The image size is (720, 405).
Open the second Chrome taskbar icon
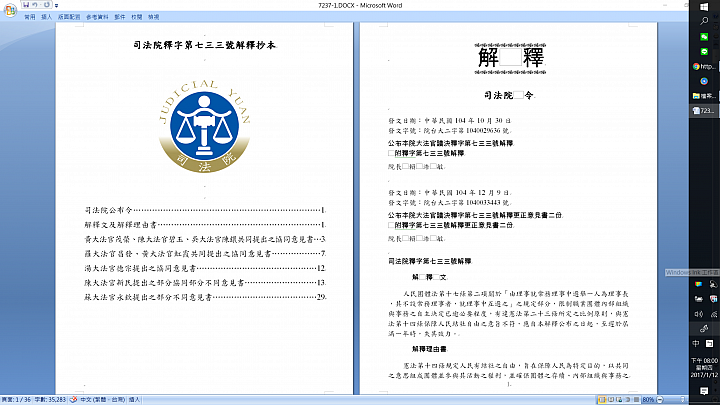coord(704,81)
